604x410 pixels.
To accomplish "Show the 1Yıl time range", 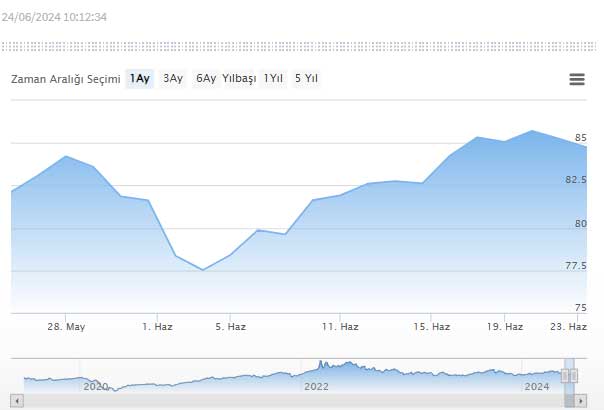I will tap(272, 79).
